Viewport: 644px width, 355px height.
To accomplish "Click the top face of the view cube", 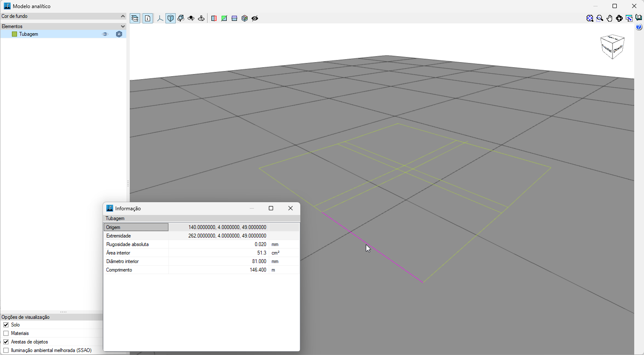I will [x=613, y=38].
